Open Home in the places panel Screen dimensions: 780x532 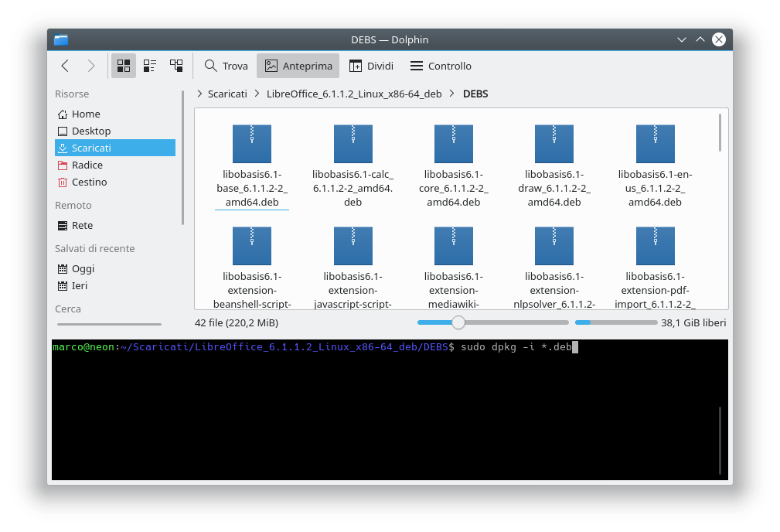115,114
